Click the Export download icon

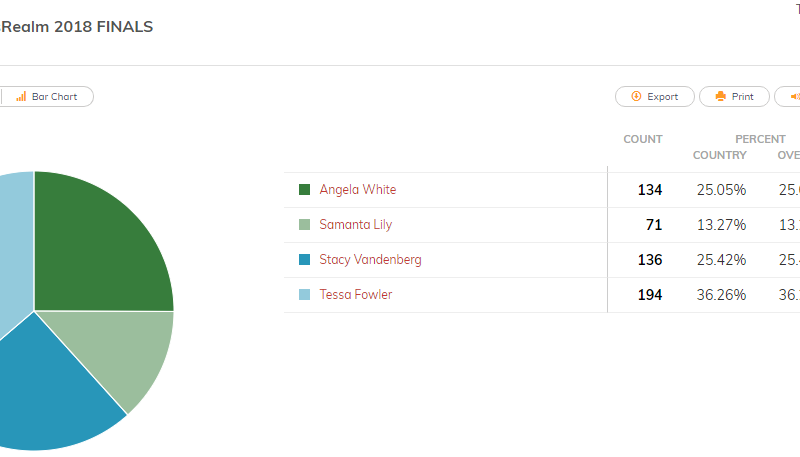tap(636, 96)
